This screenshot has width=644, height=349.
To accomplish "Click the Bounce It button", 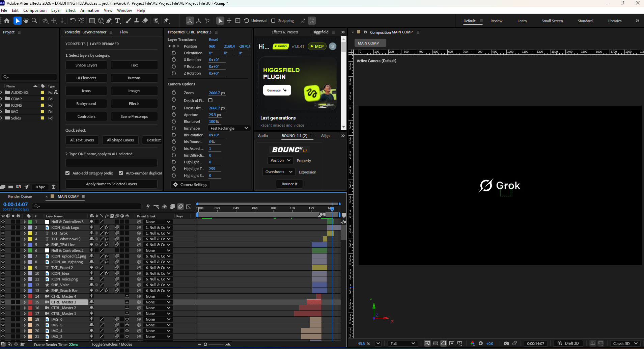I will click(x=289, y=184).
